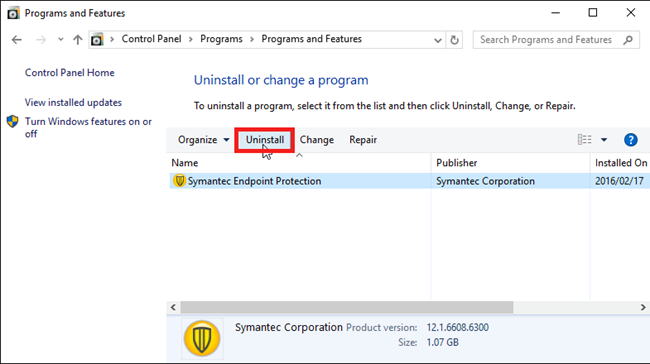Viewport: 650px width, 364px height.
Task: Click the Control Panel icon in address bar
Action: (x=97, y=40)
